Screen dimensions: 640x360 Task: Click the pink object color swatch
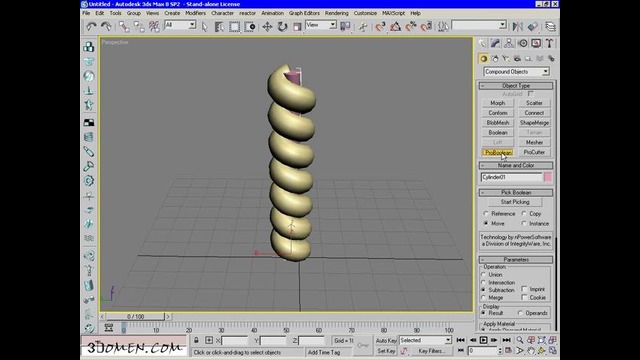tap(548, 177)
